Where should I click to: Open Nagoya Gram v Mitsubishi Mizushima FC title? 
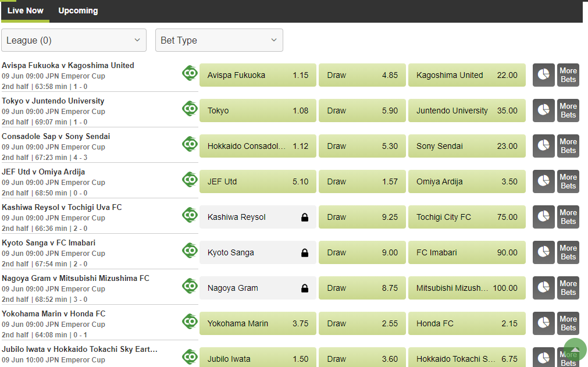tap(76, 278)
